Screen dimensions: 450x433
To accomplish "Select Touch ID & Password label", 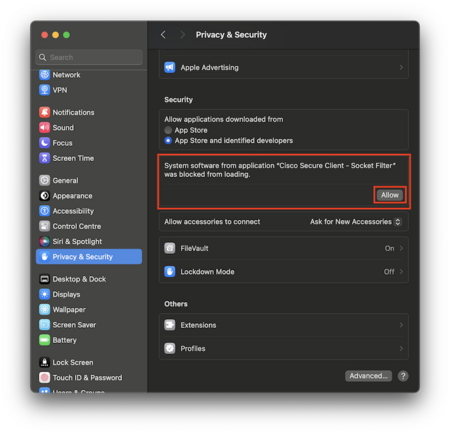I will 87,378.
